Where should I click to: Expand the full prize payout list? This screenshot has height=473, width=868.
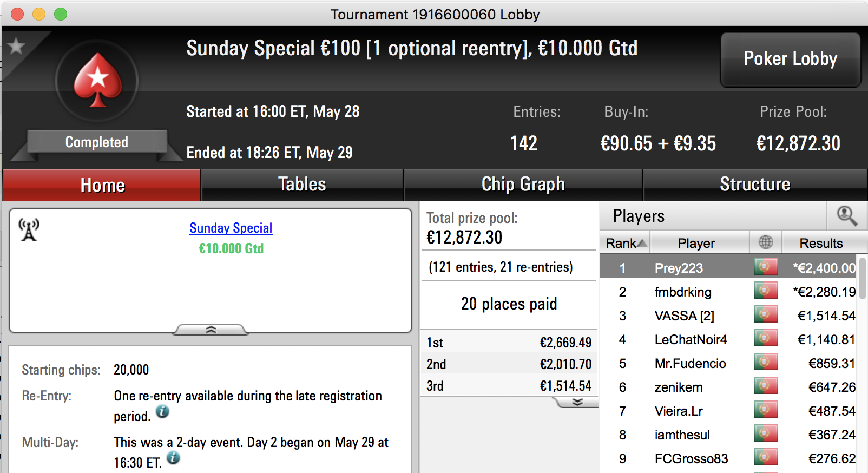(x=577, y=402)
